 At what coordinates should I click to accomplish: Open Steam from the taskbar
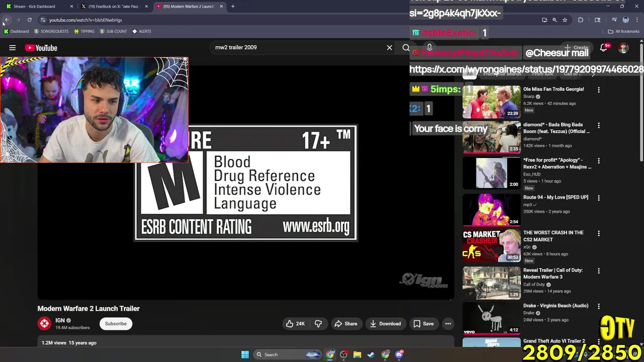(x=371, y=354)
